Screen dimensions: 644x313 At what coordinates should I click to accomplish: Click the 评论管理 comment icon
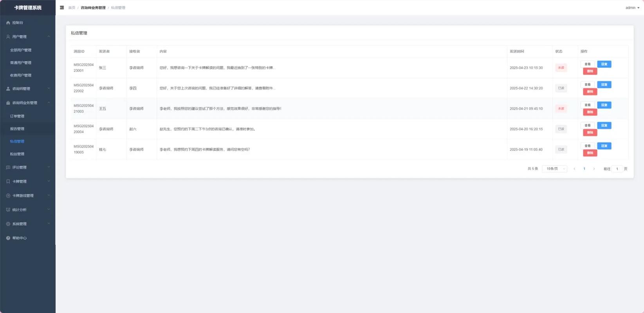(x=8, y=167)
